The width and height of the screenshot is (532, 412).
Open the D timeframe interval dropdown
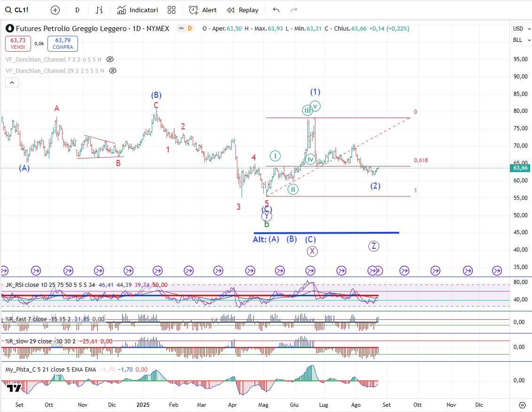coord(77,10)
